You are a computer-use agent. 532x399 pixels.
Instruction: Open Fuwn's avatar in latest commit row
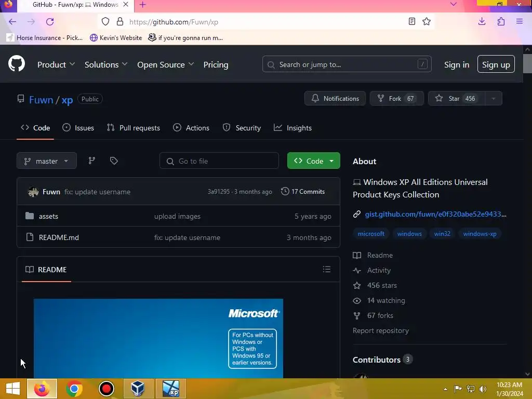click(x=33, y=192)
